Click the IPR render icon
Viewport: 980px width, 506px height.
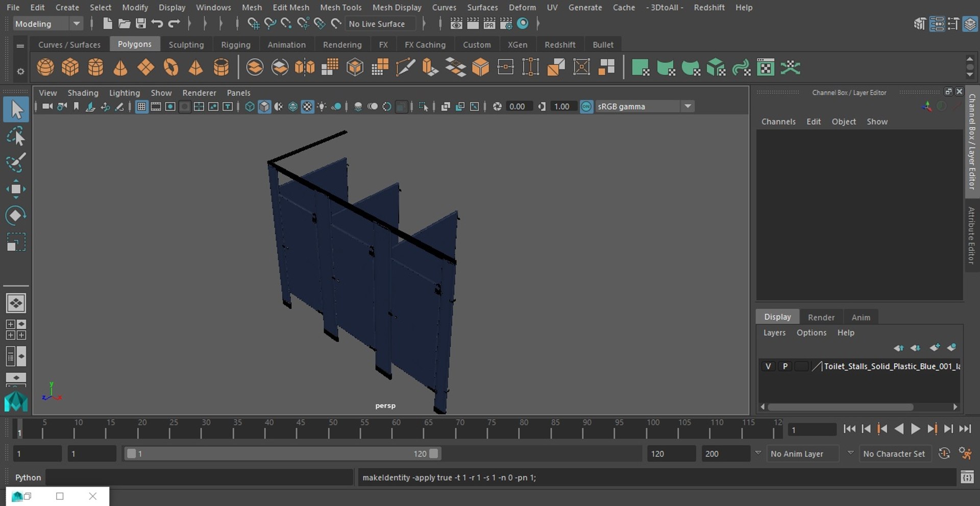[x=489, y=23]
